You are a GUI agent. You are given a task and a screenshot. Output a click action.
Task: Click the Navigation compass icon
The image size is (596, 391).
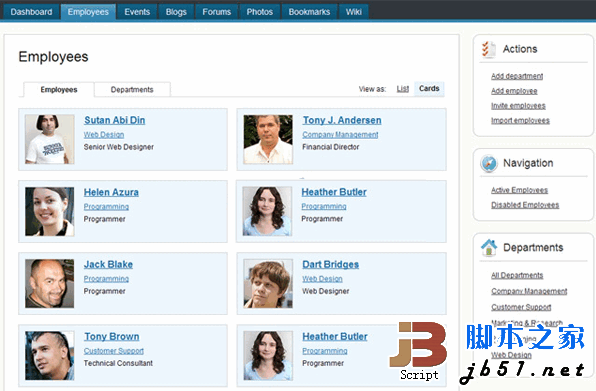489,163
